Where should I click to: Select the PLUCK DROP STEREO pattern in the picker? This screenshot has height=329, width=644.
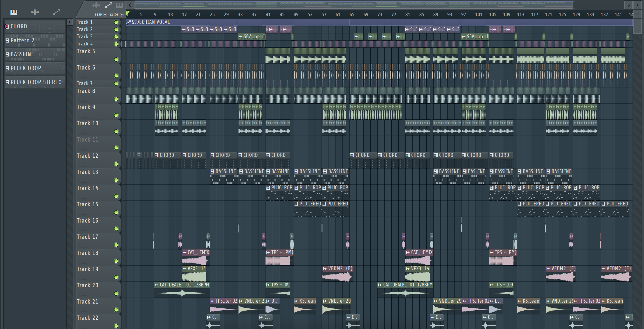[35, 82]
